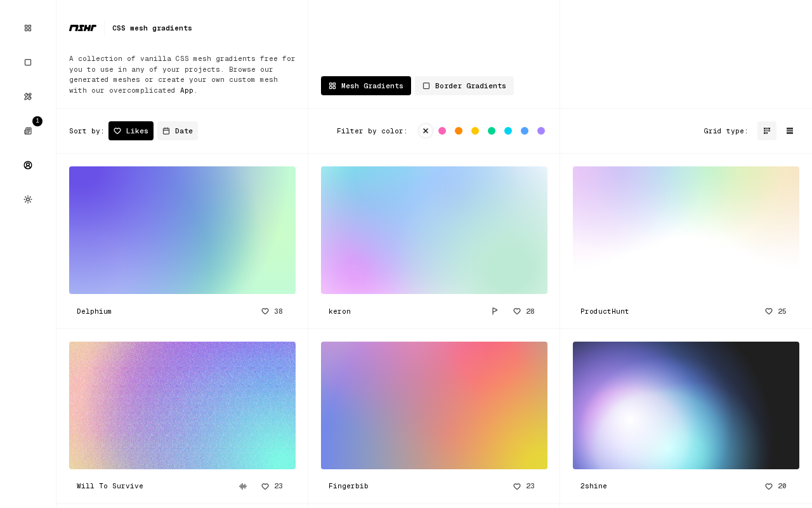Open the news icon with notification badge

point(28,131)
